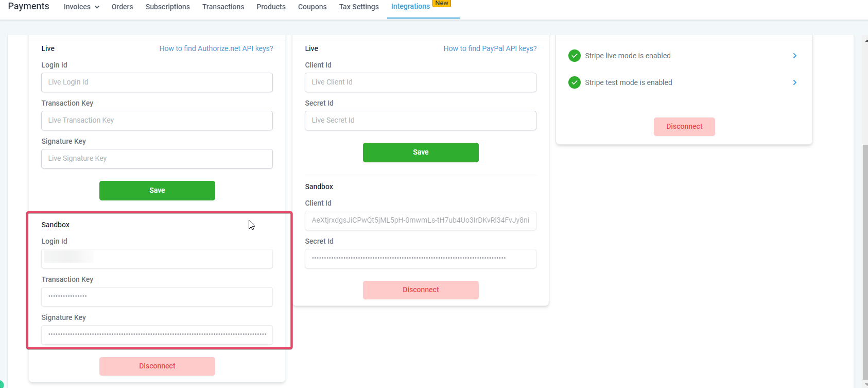Open the Subscriptions tab
The height and width of the screenshot is (388, 868).
click(x=168, y=7)
